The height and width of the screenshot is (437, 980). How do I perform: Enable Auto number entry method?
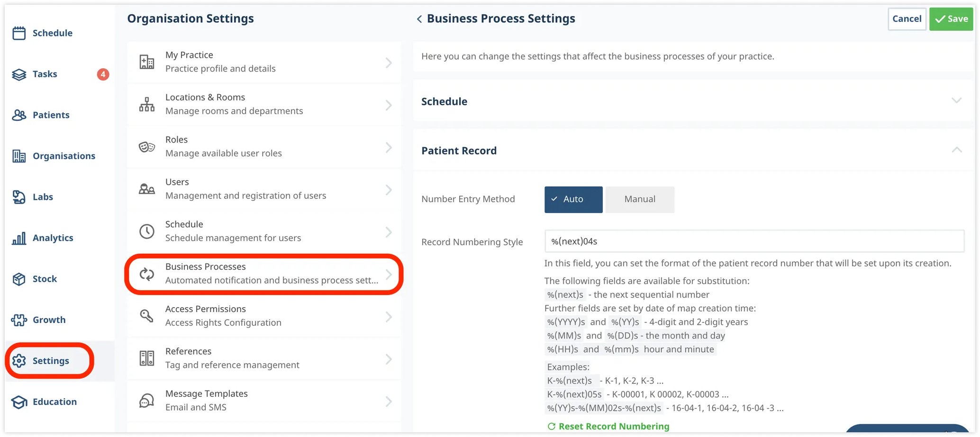coord(573,199)
